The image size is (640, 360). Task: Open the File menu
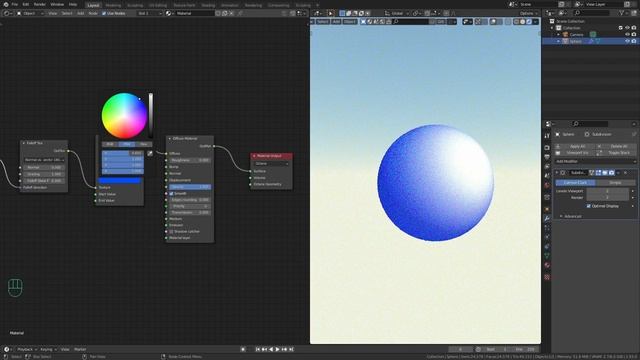[14, 4]
